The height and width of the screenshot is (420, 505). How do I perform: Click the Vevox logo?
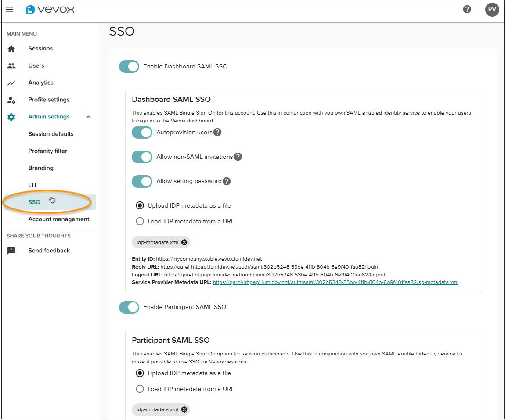click(50, 10)
